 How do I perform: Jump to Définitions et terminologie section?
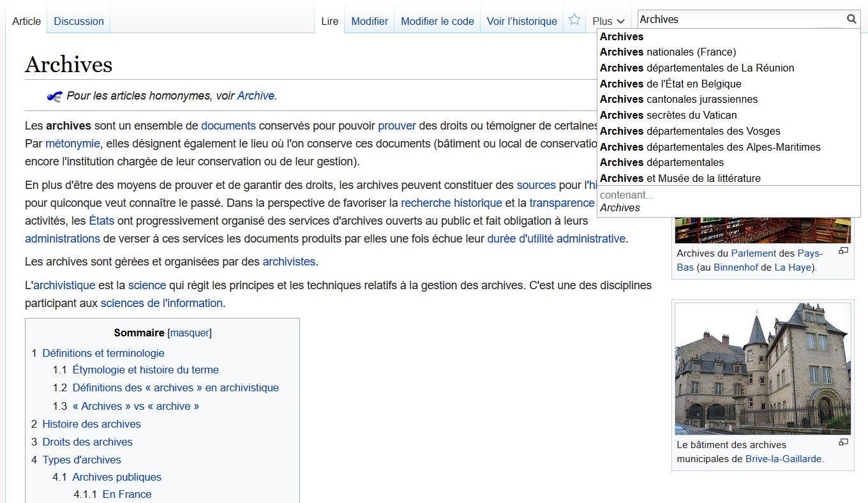coord(103,353)
